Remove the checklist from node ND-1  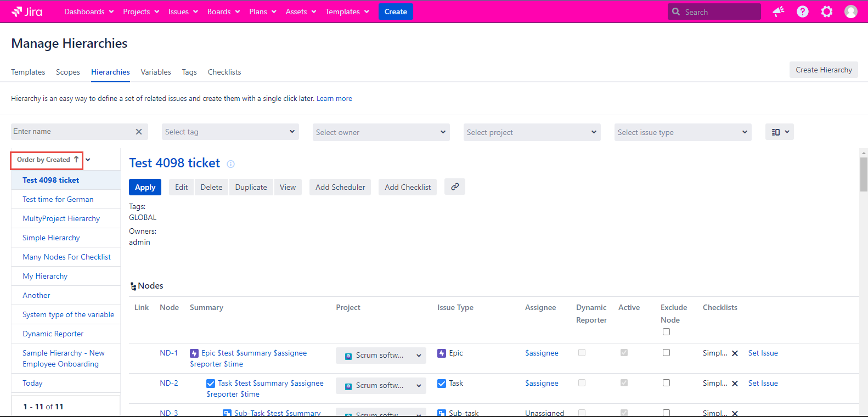(735, 353)
